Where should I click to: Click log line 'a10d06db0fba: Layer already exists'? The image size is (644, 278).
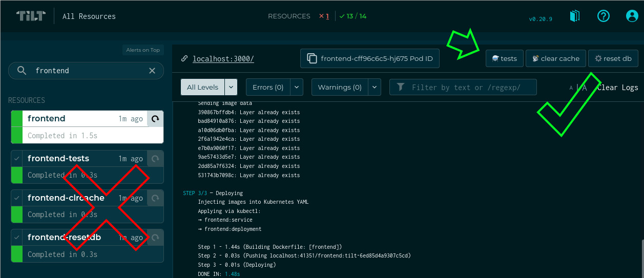[x=249, y=130]
